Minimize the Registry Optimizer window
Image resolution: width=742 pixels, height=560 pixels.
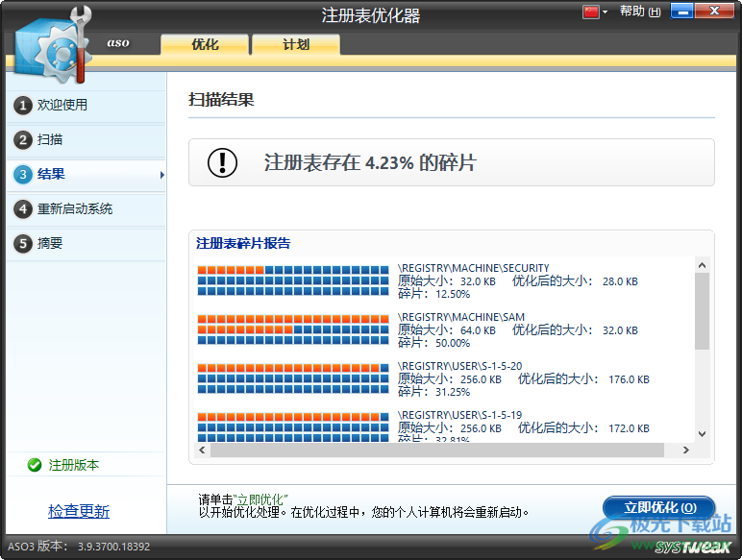pos(681,12)
